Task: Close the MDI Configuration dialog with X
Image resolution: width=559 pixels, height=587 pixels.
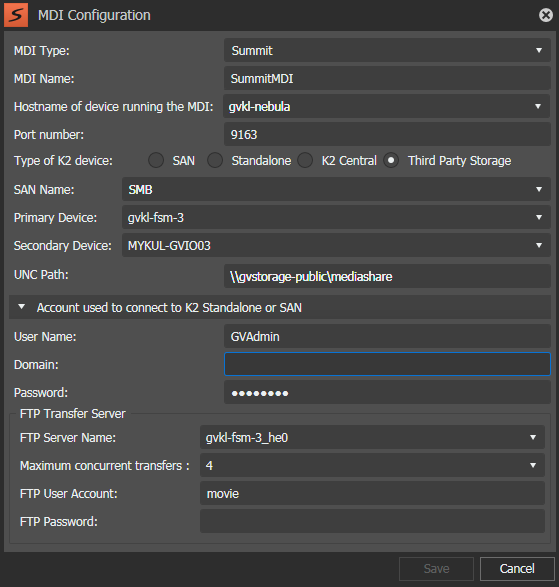Action: 546,15
